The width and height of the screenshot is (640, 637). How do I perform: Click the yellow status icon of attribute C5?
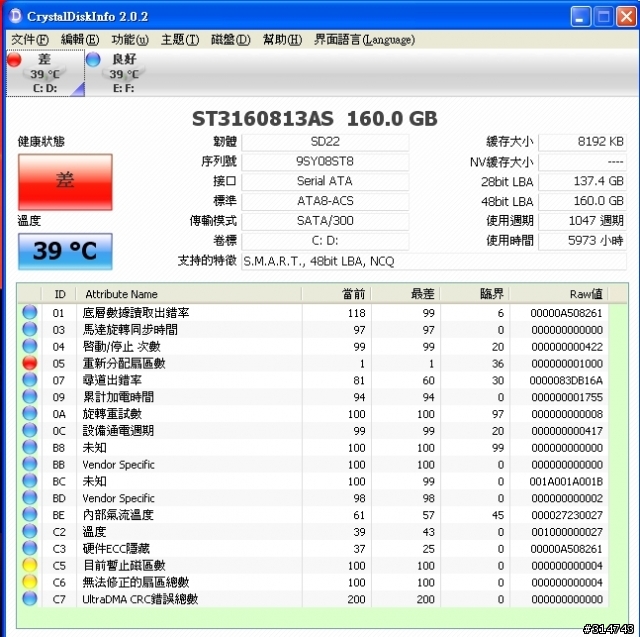(x=29, y=565)
